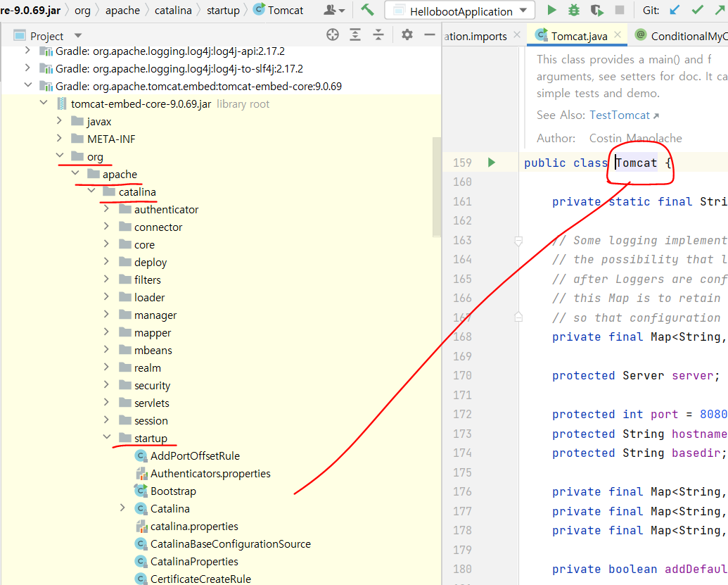Expand the core folder
Screen dimensions: 728x585
coord(106,244)
